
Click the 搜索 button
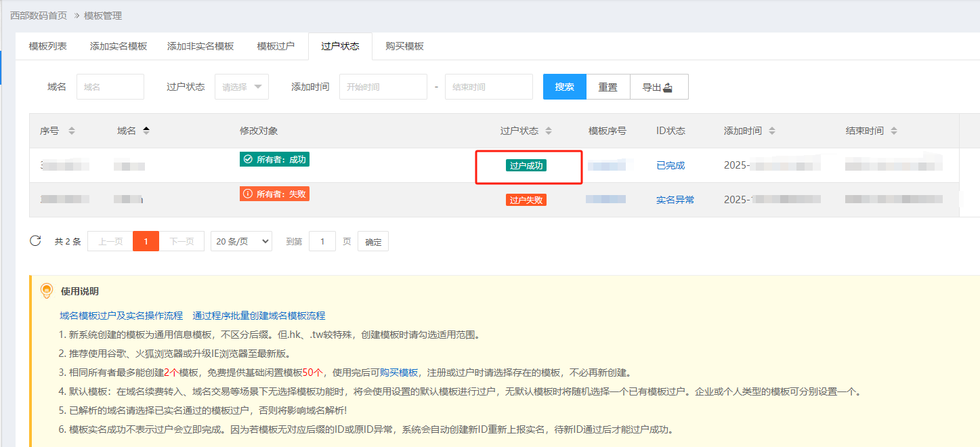tap(565, 87)
